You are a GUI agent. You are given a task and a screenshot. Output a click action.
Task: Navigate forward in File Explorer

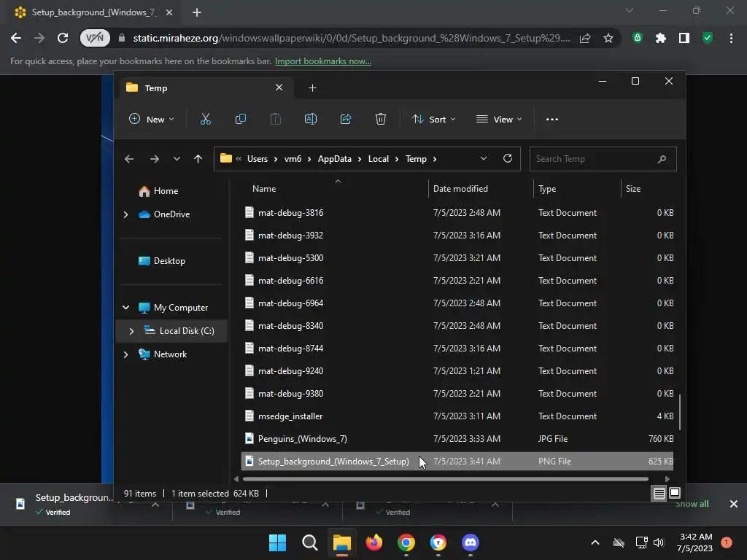coord(155,159)
